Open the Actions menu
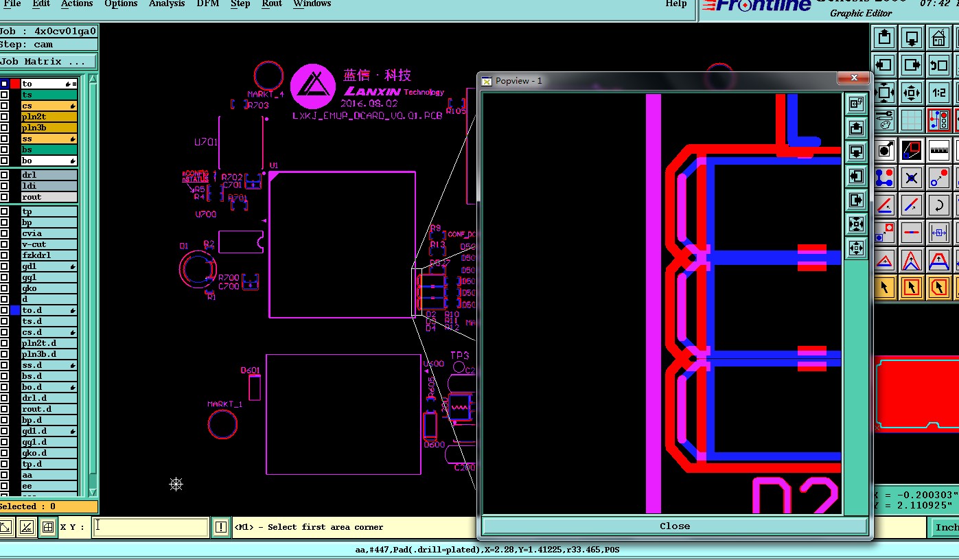The image size is (959, 560). pyautogui.click(x=77, y=4)
